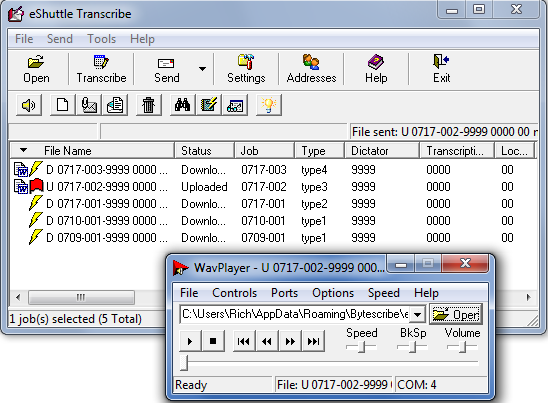Click the Uploaded status cell
Image resolution: width=548 pixels, height=403 pixels.
pos(204,187)
